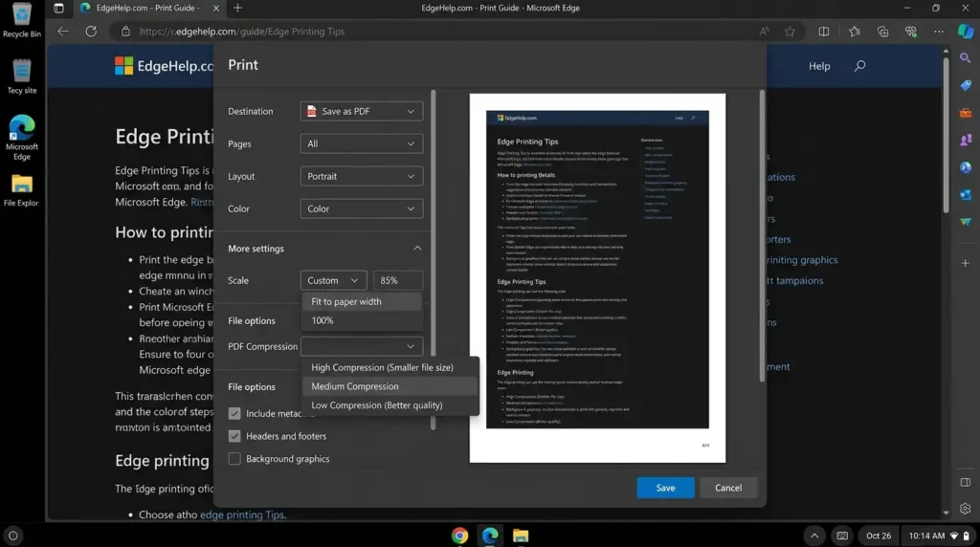980x547 pixels.
Task: Open the Destination Save as PDF dropdown
Action: click(x=361, y=111)
